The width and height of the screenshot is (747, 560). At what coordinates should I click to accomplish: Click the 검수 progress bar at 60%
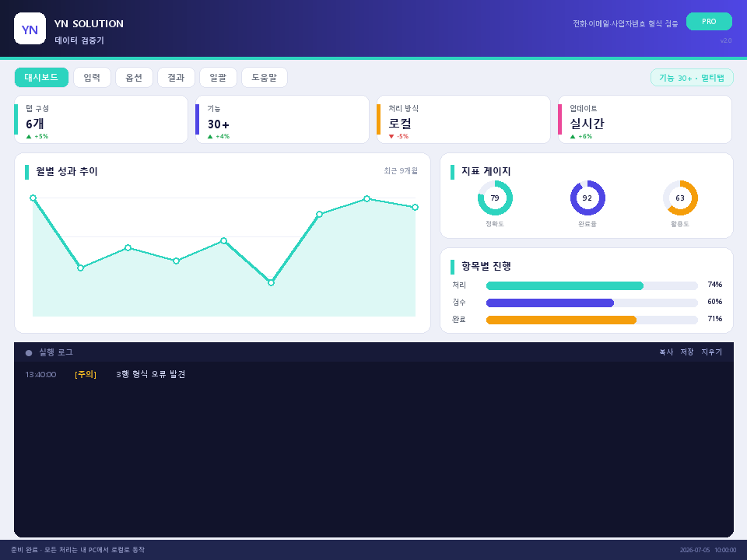click(x=591, y=303)
